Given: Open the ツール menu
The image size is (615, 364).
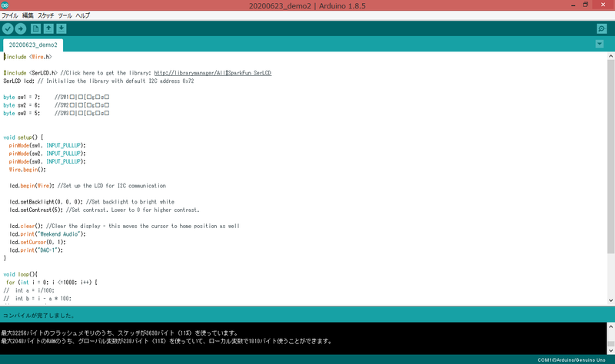Looking at the screenshot, I should 65,15.
